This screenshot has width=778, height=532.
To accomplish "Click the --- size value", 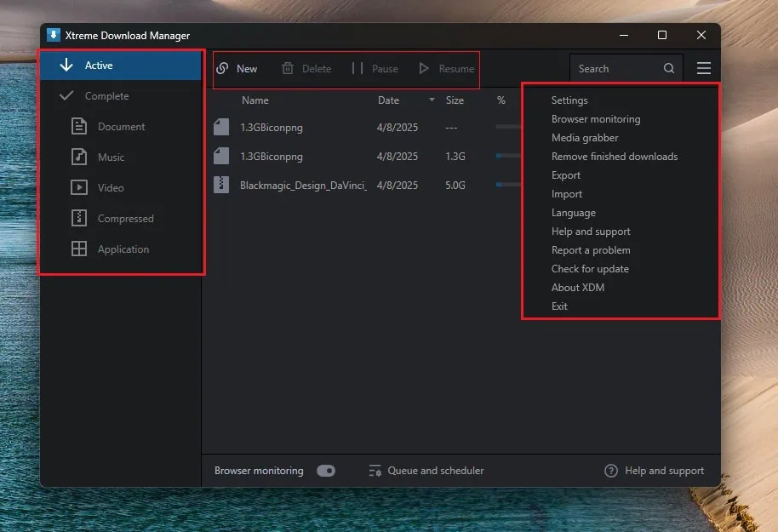I will [x=451, y=128].
